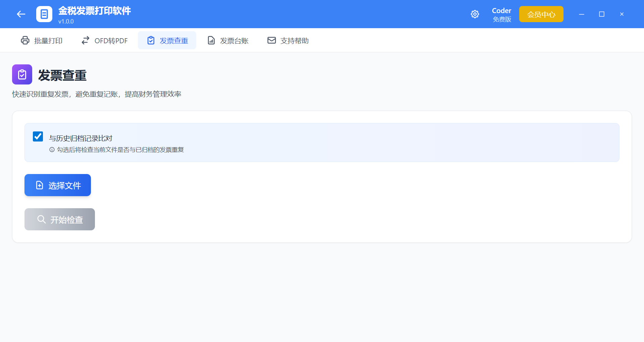644x342 pixels.
Task: Click the magnifier icon inside 开始检查 button
Action: pyautogui.click(x=41, y=219)
